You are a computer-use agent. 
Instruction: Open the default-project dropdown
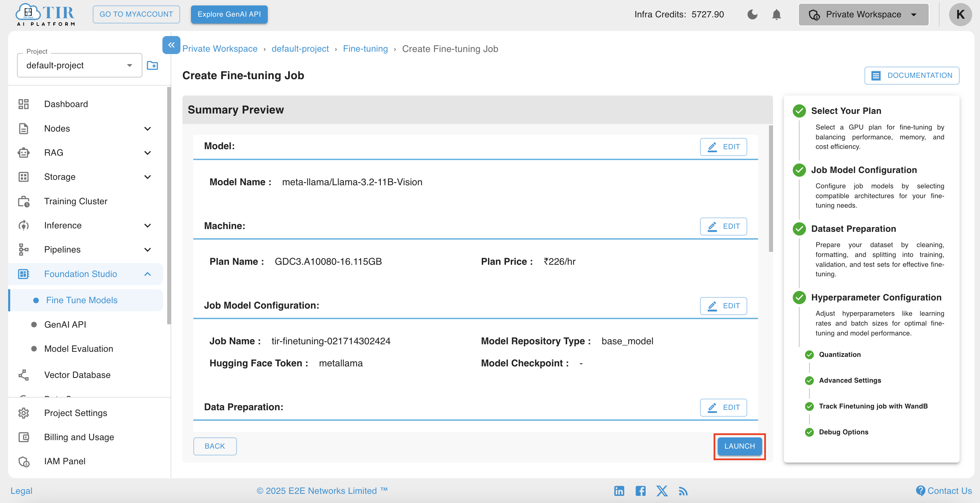(x=80, y=66)
